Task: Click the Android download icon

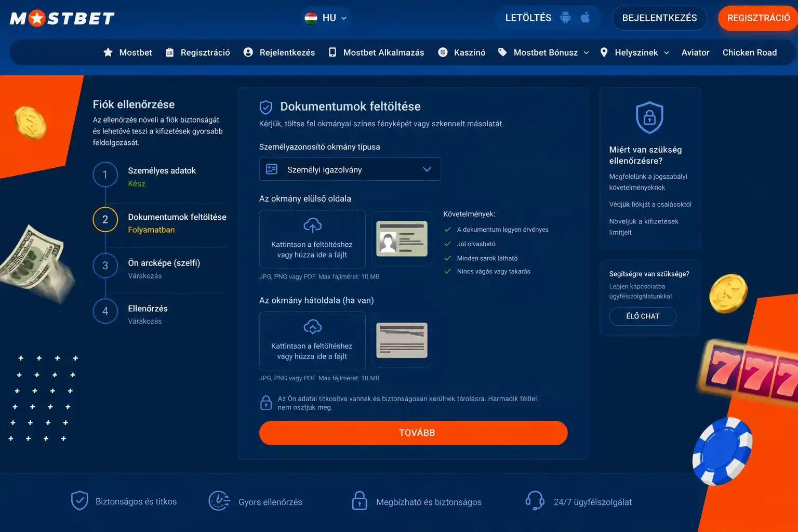Action: click(x=565, y=18)
